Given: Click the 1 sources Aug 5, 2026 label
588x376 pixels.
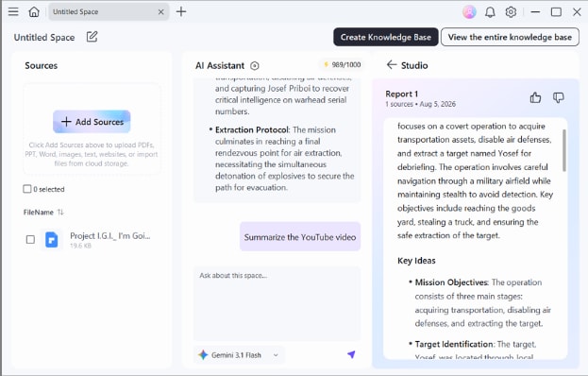Looking at the screenshot, I should [420, 104].
